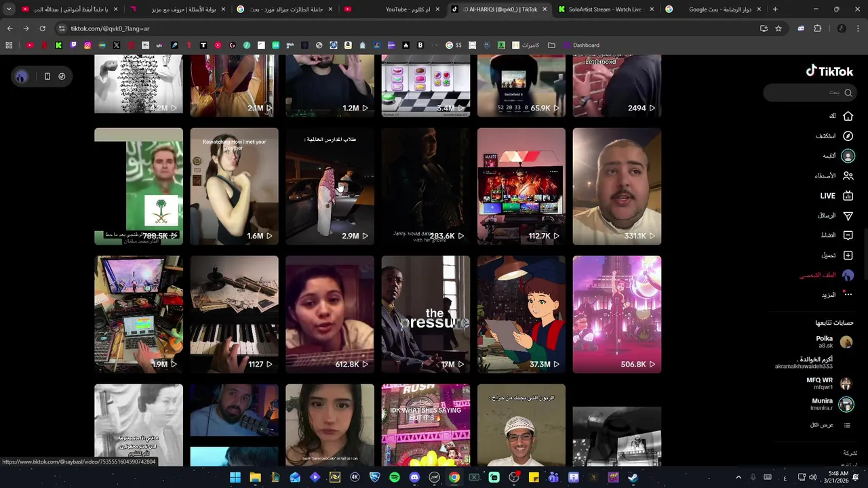The width and height of the screenshot is (868, 488).
Task: Reload the TikTok page
Action: 42,28
